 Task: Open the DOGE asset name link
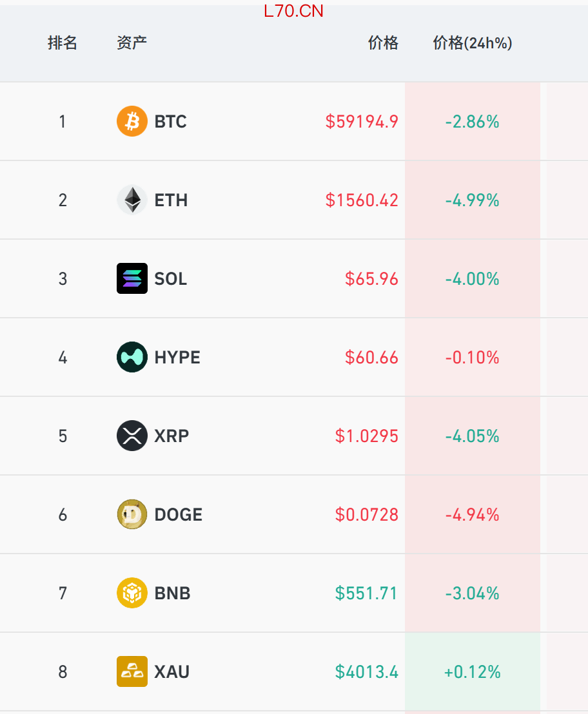pyautogui.click(x=178, y=514)
